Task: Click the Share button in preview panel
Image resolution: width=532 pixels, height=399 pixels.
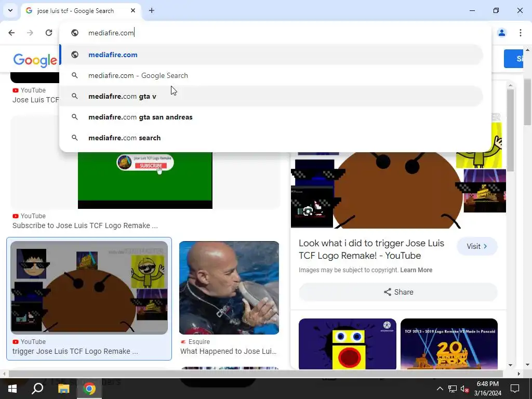Action: (398, 292)
